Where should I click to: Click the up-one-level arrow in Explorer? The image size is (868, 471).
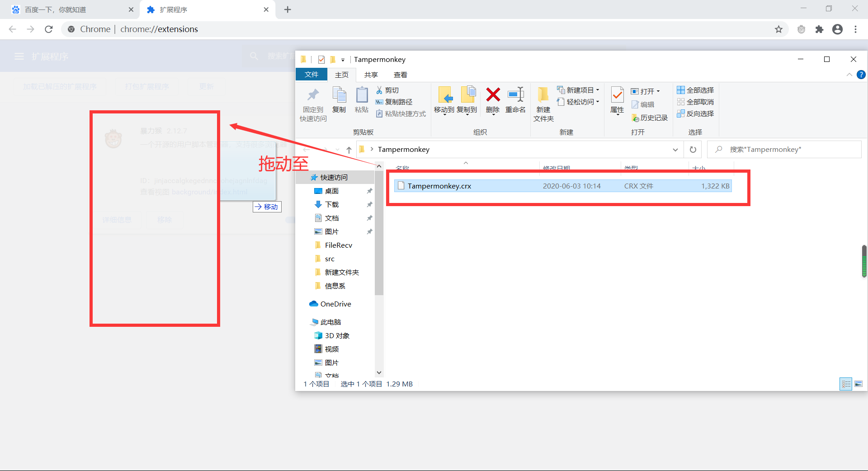pos(349,150)
